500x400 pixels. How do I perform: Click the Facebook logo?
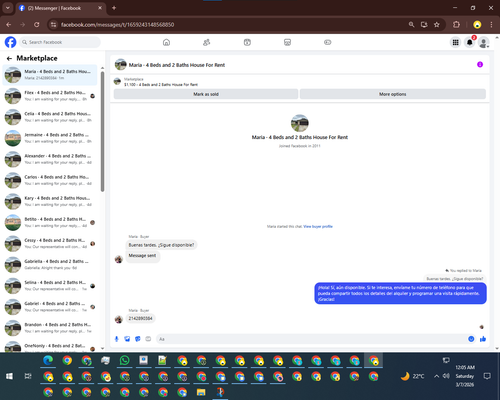pos(10,42)
